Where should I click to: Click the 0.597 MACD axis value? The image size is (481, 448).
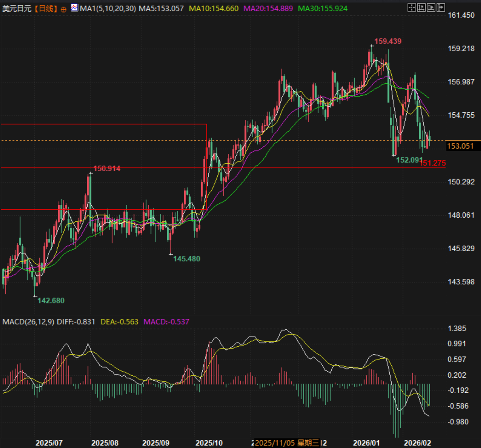click(457, 359)
